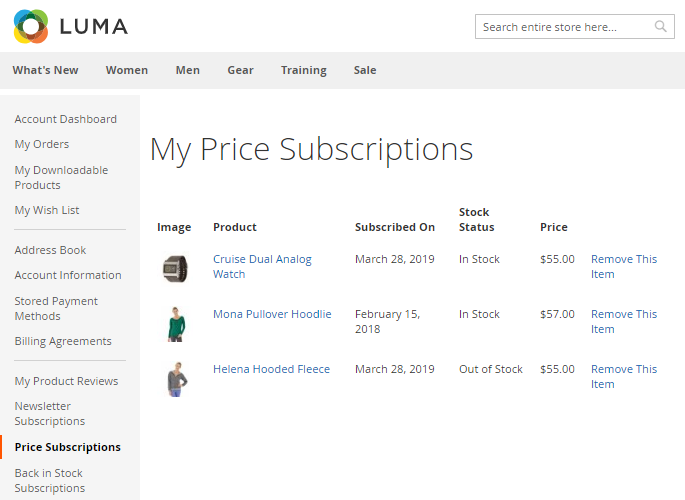Screen dimensions: 685x500
Task: Open My Wish List page
Action: [47, 210]
